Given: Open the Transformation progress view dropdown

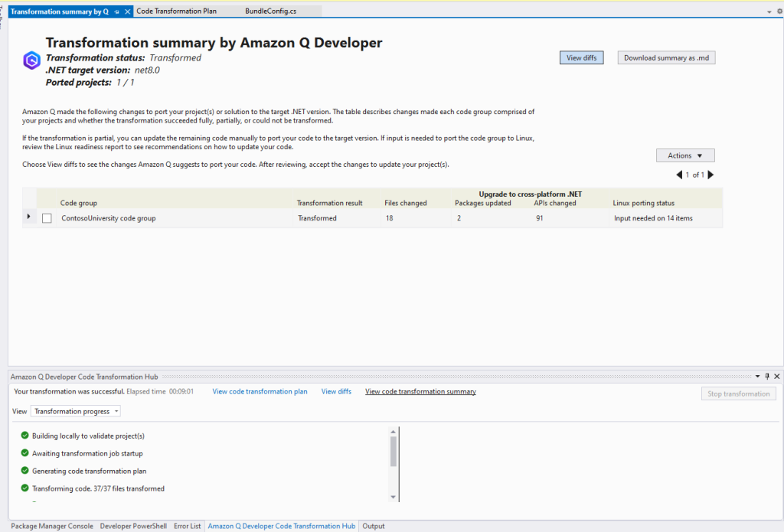Looking at the screenshot, I should point(76,411).
